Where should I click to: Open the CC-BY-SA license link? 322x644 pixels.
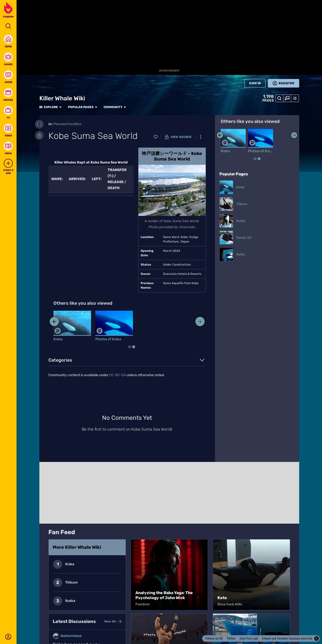click(117, 375)
